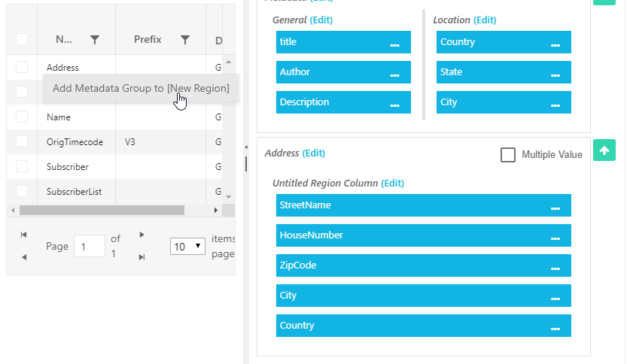Open the ellipsis menu on Author field
The height and width of the screenshot is (364, 630).
(x=394, y=73)
